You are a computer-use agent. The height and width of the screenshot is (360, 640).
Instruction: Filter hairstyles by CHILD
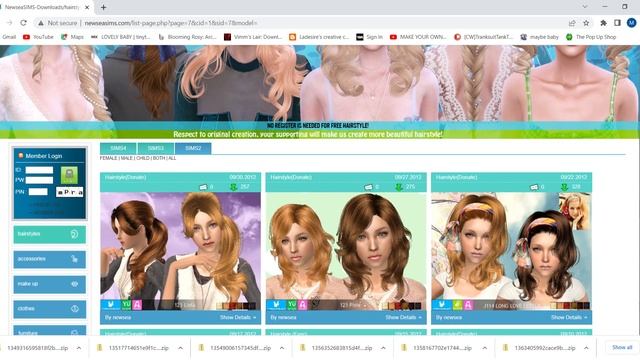point(143,158)
